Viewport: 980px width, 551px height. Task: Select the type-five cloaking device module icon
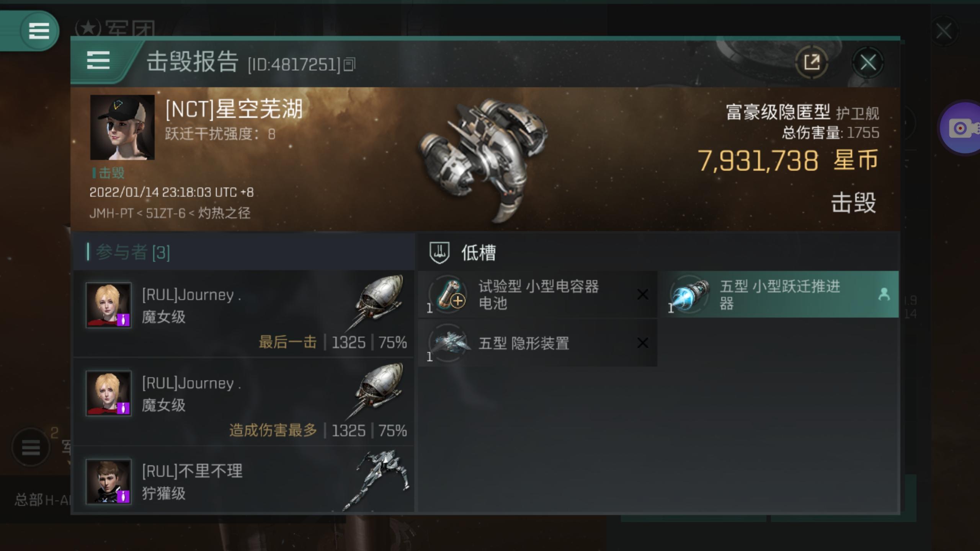pyautogui.click(x=448, y=342)
